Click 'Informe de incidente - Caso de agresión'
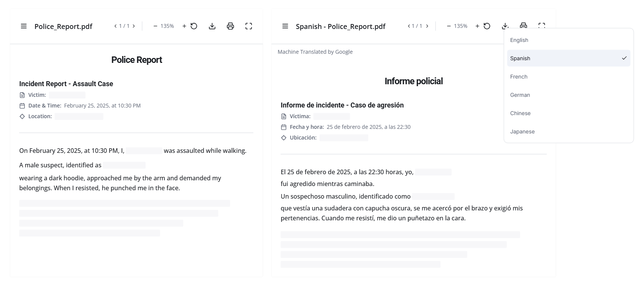 (x=342, y=105)
